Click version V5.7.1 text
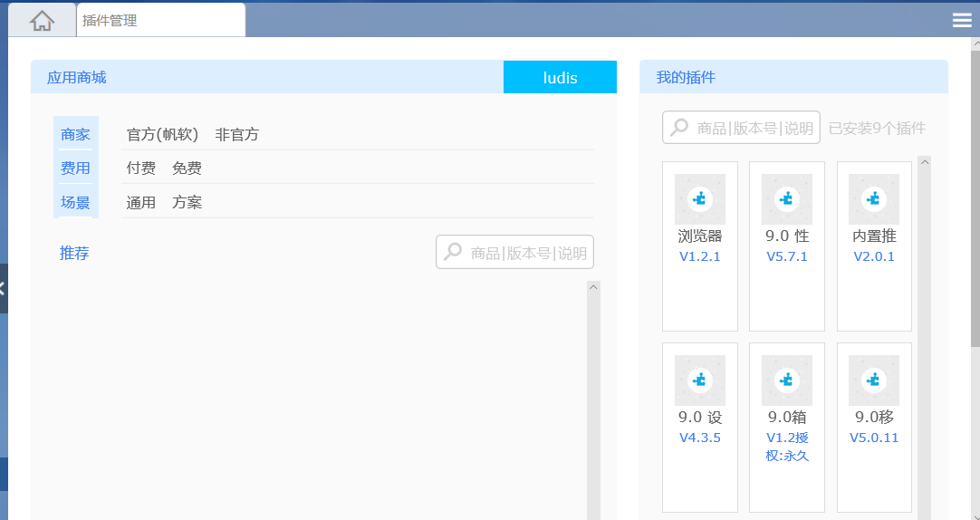 click(x=787, y=257)
